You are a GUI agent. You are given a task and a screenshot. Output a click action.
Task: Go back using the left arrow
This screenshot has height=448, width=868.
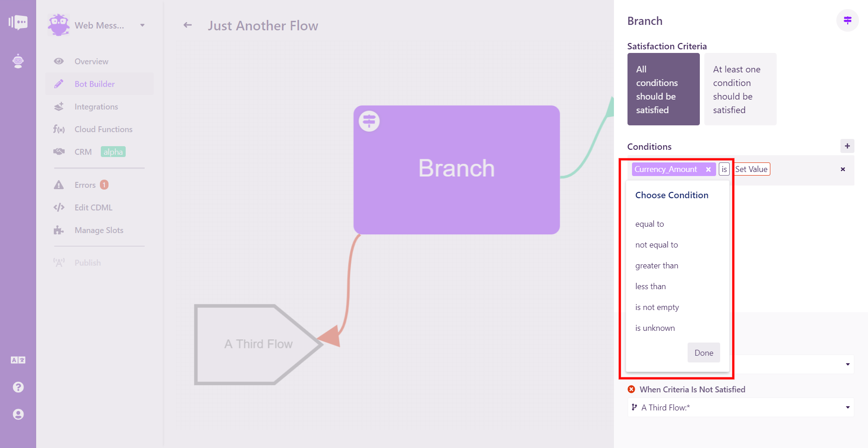(188, 25)
